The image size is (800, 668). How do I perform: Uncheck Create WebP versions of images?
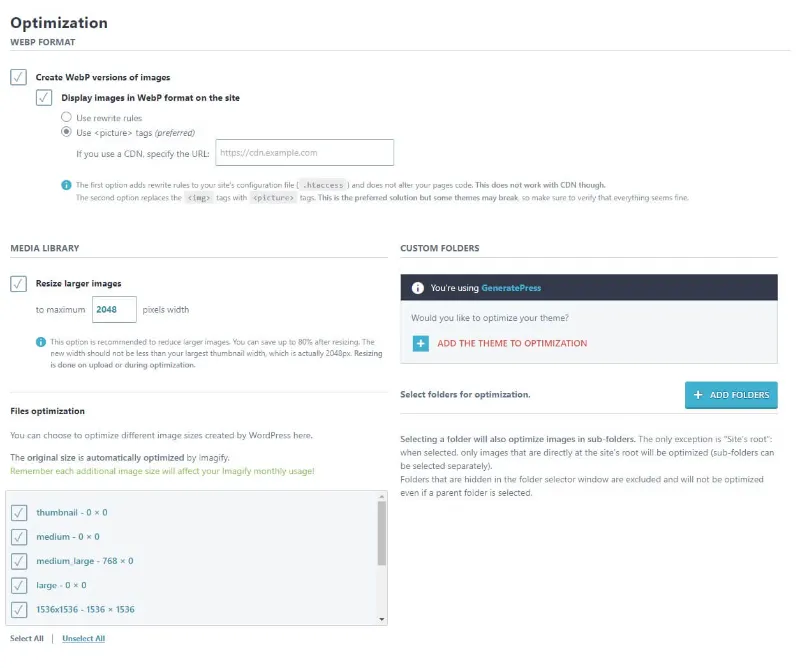tap(16, 76)
